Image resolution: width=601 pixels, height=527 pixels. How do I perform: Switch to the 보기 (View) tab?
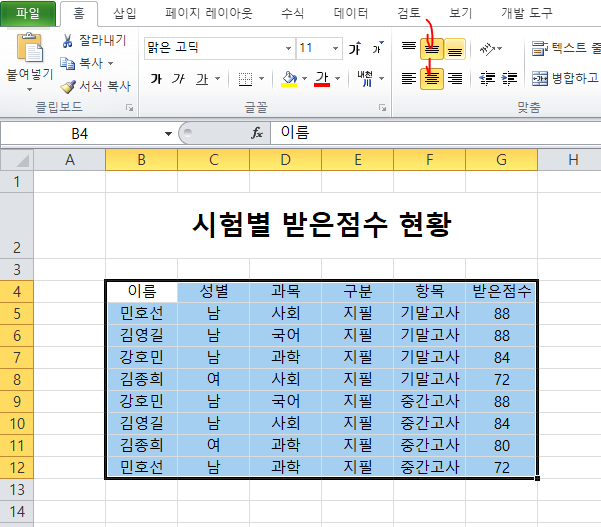pyautogui.click(x=460, y=13)
